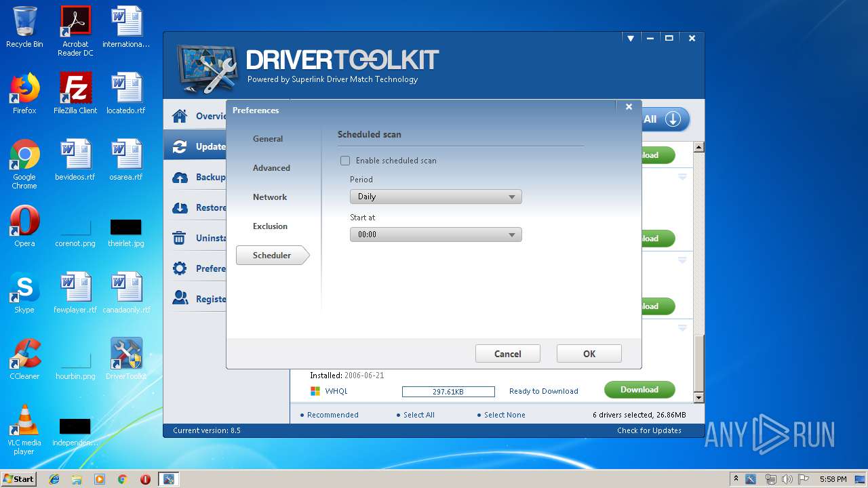Image resolution: width=868 pixels, height=488 pixels.
Task: Click the Download button for WHQL driver
Action: coord(639,390)
